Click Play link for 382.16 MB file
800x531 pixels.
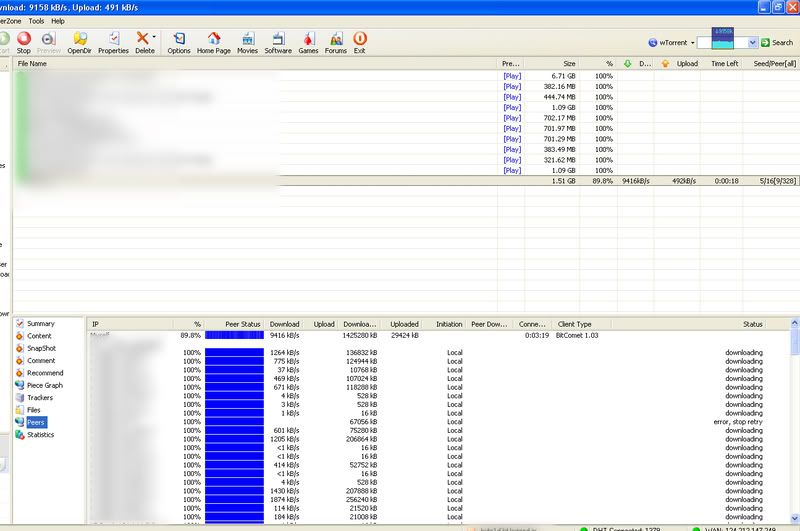pyautogui.click(x=512, y=87)
